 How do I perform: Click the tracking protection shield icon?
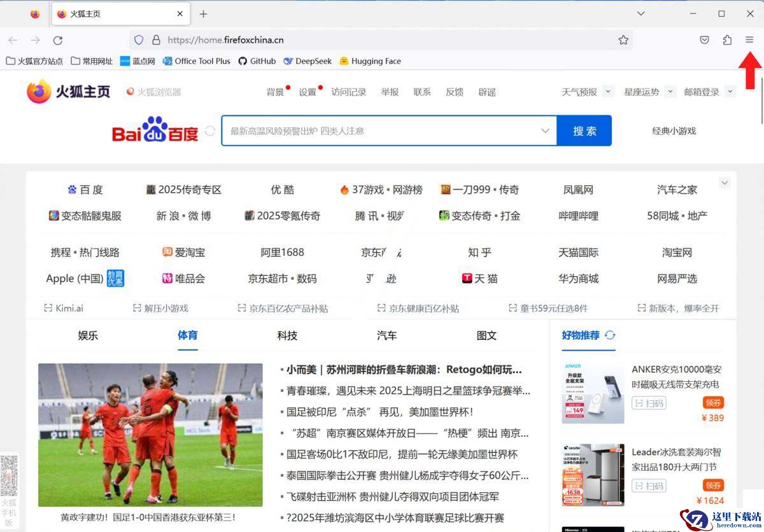point(139,40)
